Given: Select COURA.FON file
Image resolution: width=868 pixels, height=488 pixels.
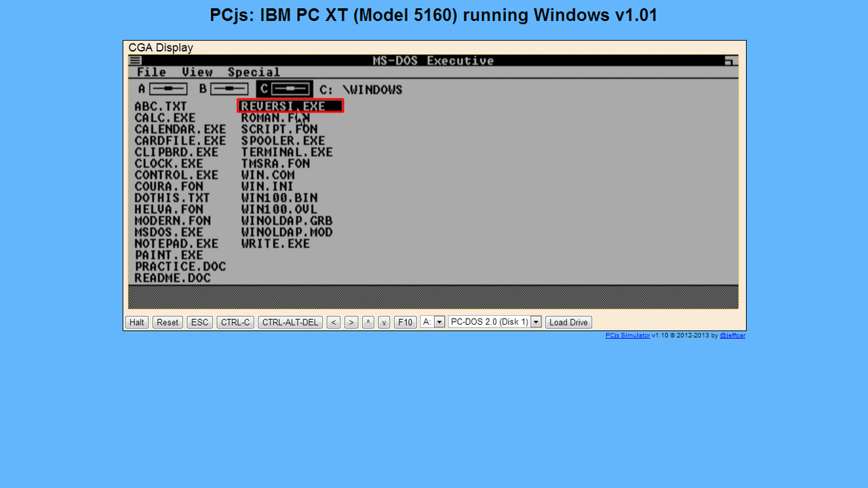Looking at the screenshot, I should (169, 187).
